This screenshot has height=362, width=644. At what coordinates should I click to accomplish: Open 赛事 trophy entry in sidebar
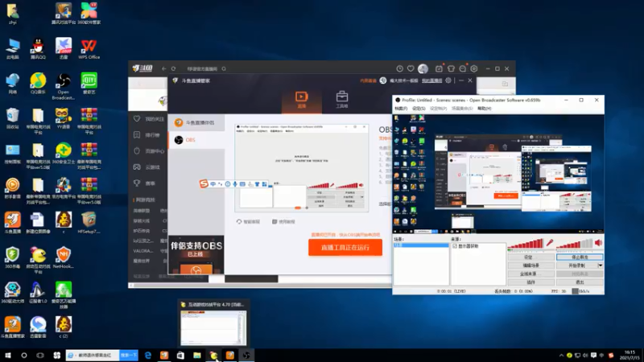coord(145,183)
